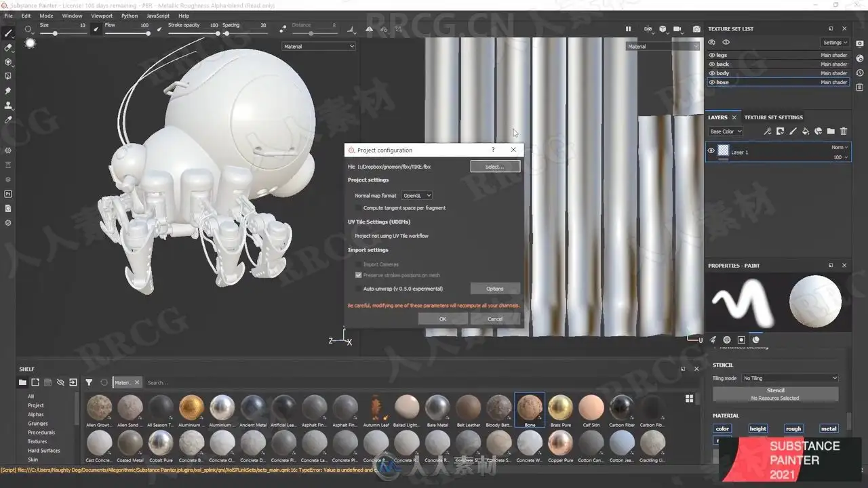The height and width of the screenshot is (488, 868).
Task: Toggle the Import Cameras checkbox
Action: pyautogui.click(x=358, y=264)
